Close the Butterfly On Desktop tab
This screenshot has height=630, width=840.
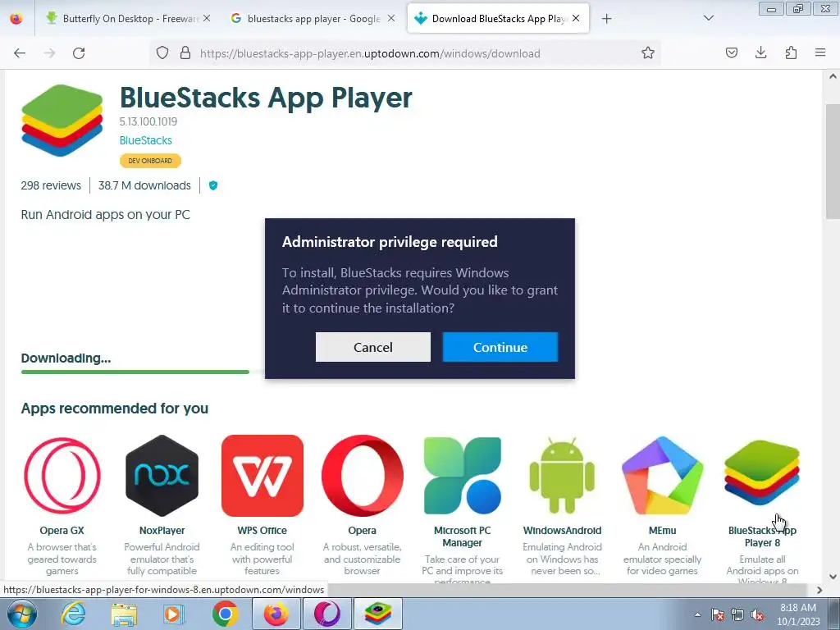(x=207, y=18)
